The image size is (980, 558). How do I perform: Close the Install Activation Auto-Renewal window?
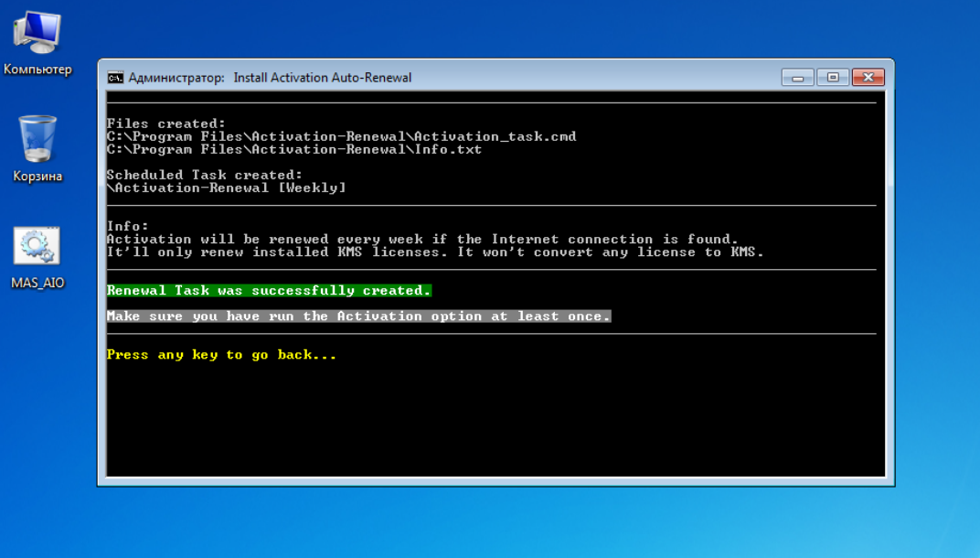pos(868,78)
